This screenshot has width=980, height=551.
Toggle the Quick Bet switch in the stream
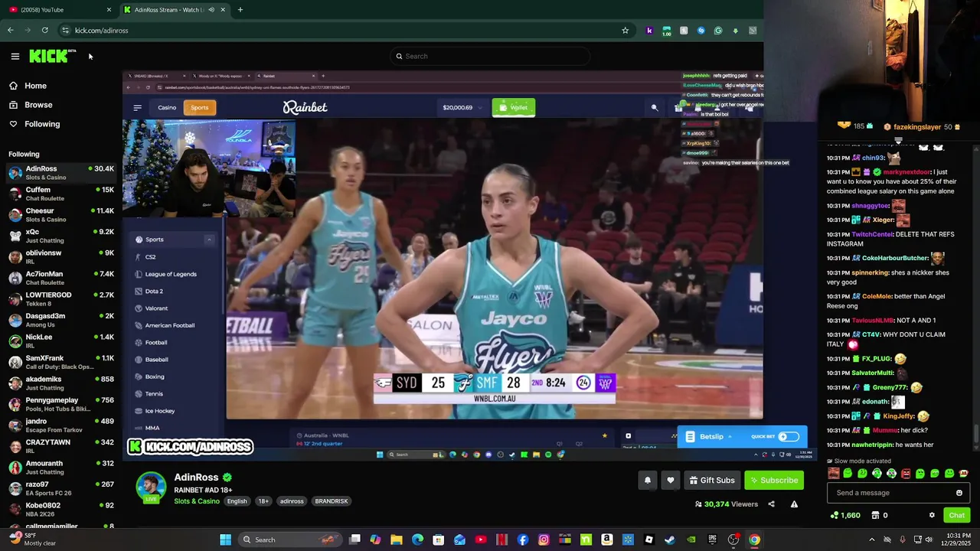(x=789, y=437)
